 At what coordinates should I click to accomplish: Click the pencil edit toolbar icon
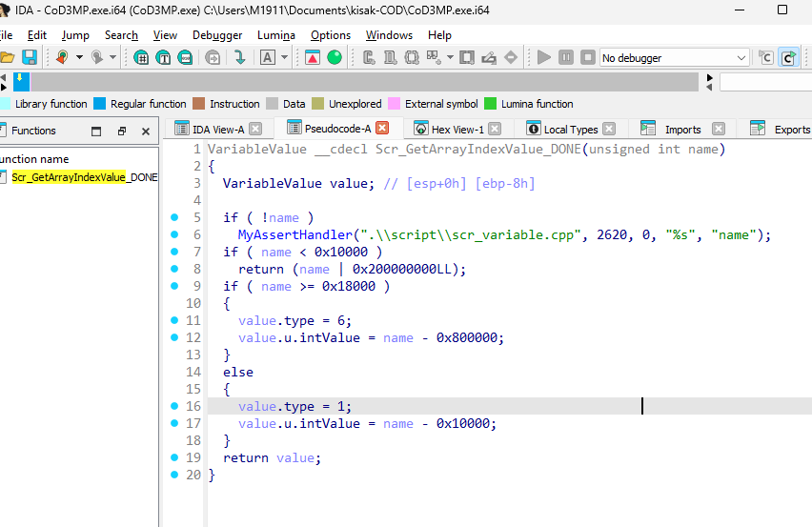click(489, 57)
